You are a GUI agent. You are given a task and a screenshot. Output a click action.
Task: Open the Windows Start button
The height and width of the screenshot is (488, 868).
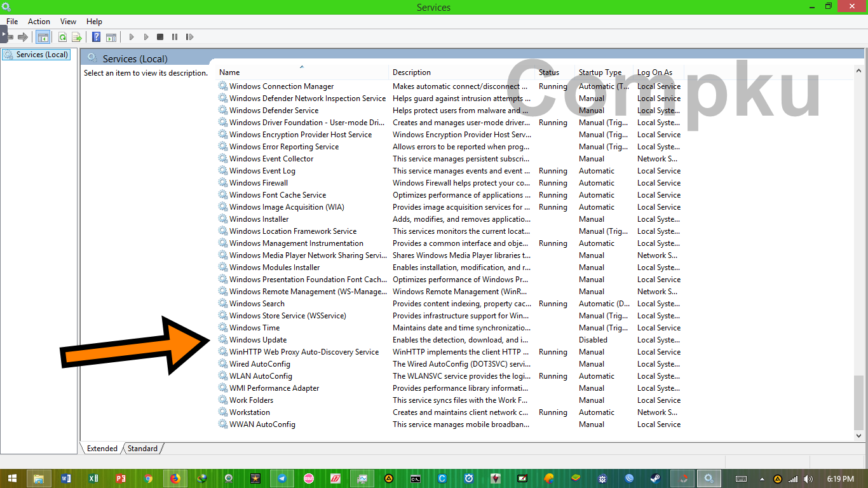click(12, 478)
